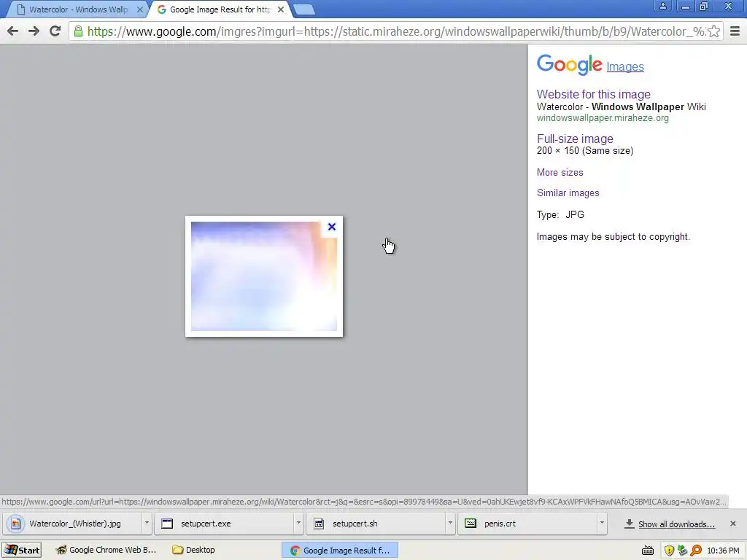Image resolution: width=747 pixels, height=560 pixels.
Task: Click the security shield tray icon
Action: click(x=670, y=551)
